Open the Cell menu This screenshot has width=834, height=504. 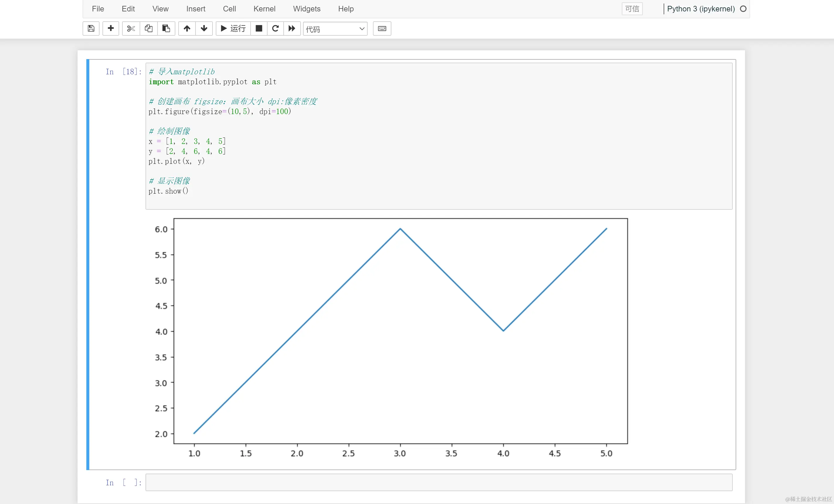tap(229, 9)
